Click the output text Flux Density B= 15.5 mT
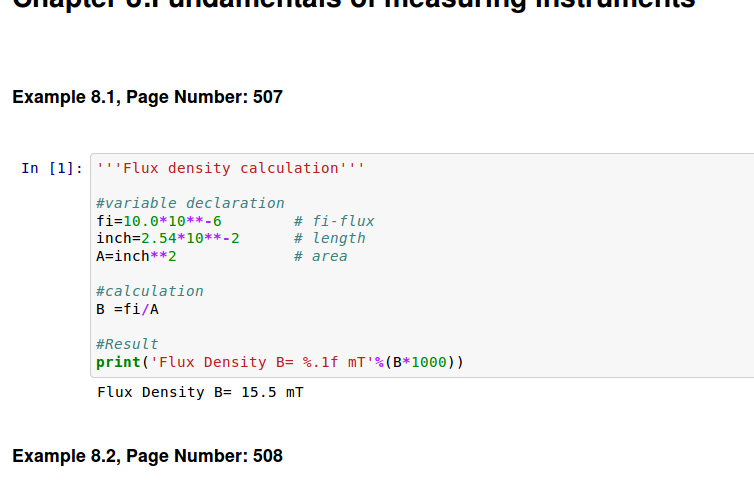754x484 pixels. 200,392
